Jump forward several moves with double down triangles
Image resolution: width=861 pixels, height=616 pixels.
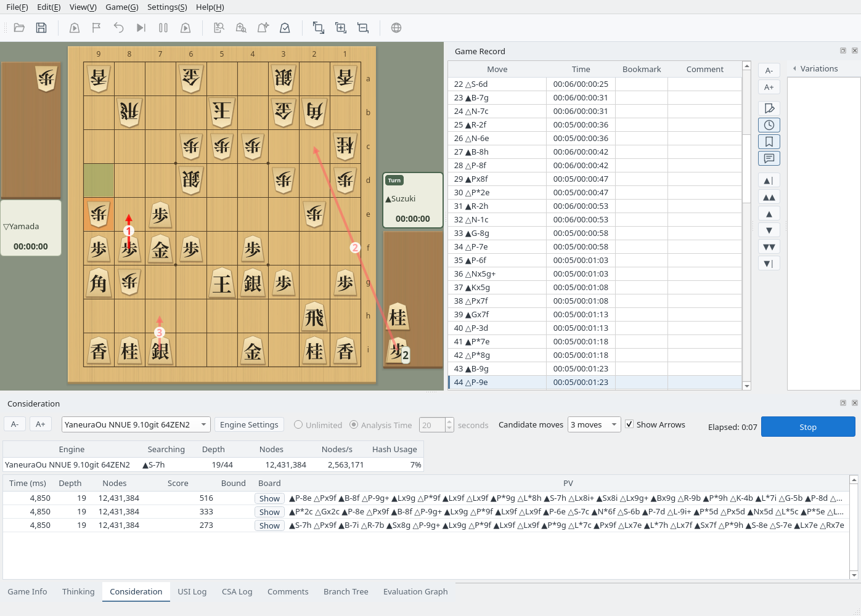click(769, 247)
